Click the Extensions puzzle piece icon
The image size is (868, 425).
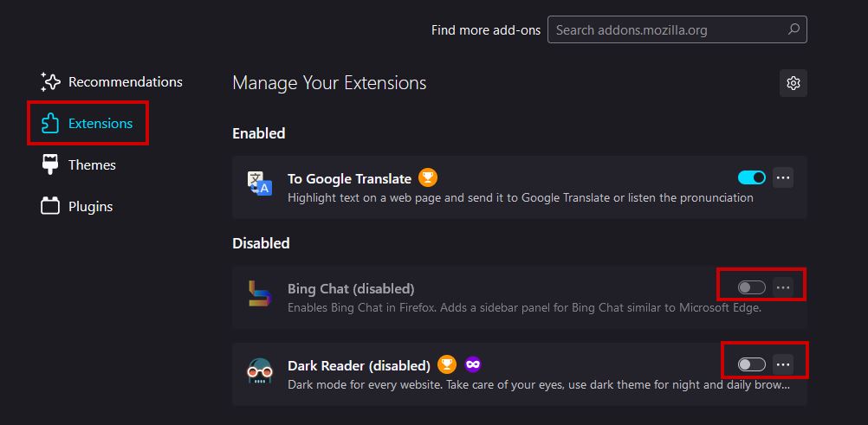pos(51,124)
